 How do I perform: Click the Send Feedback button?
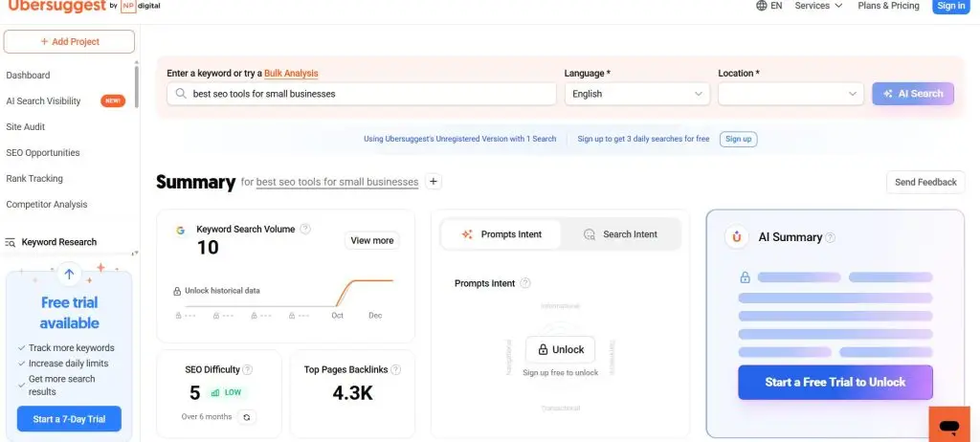point(925,182)
